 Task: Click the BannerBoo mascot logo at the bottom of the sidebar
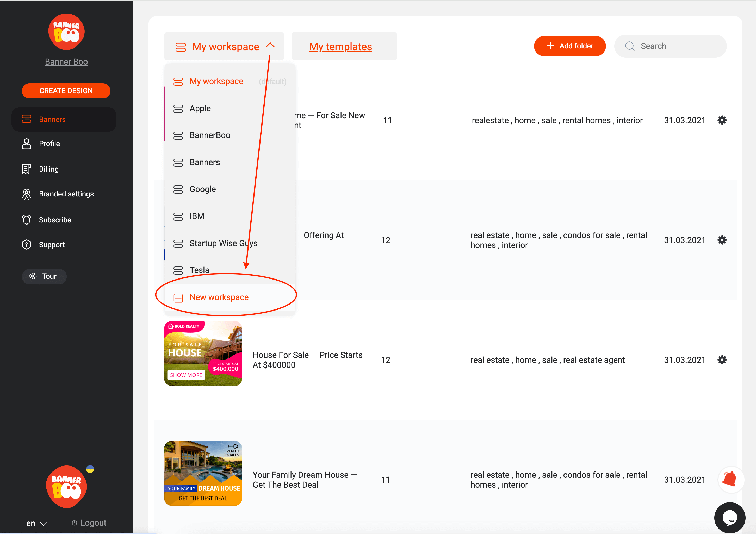pos(67,486)
